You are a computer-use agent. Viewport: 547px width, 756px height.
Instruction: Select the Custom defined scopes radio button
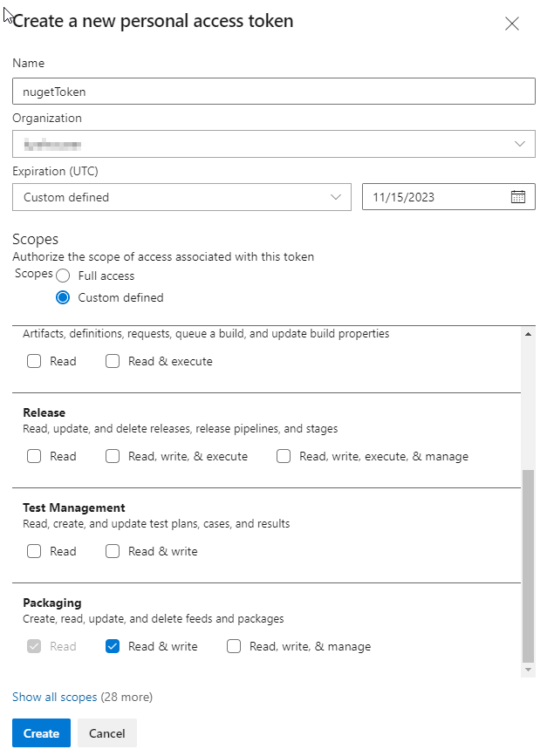[62, 297]
